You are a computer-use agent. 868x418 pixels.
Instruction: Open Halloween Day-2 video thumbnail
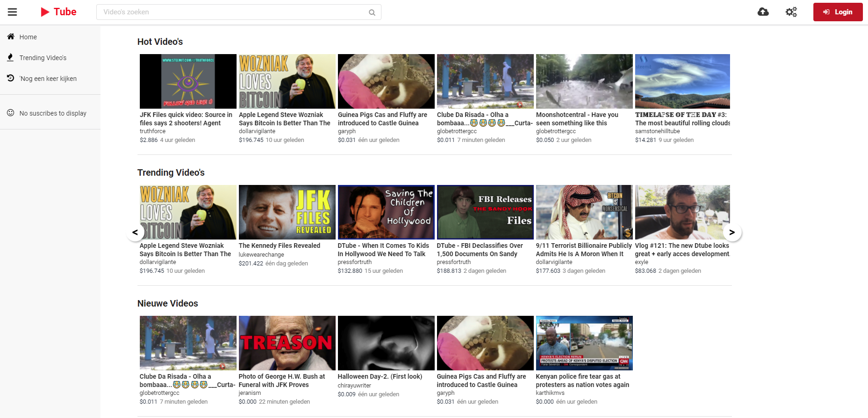[386, 343]
